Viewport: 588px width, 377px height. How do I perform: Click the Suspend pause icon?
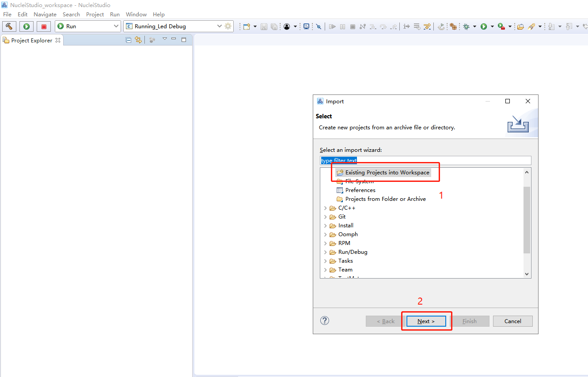[x=343, y=26]
